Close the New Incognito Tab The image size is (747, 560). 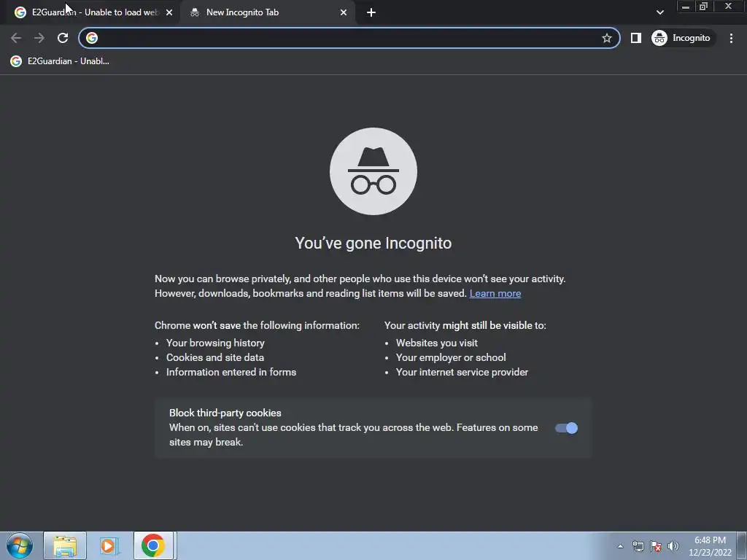[x=344, y=13]
